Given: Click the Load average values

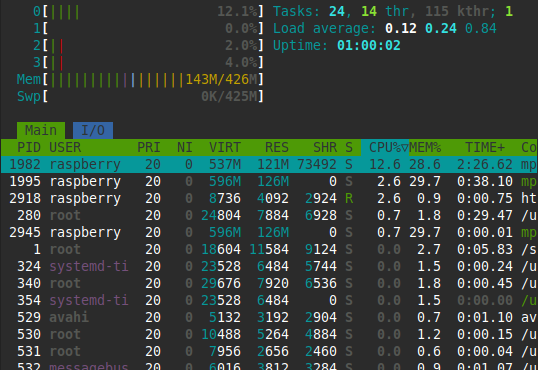Looking at the screenshot, I should [441, 28].
